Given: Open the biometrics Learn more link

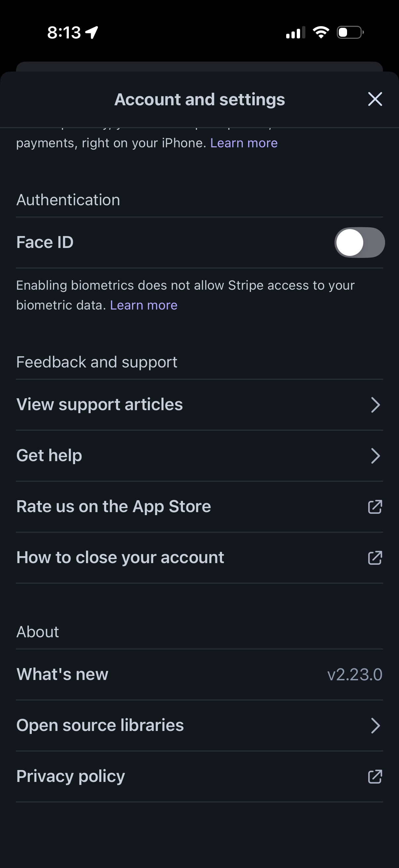Looking at the screenshot, I should point(144,305).
